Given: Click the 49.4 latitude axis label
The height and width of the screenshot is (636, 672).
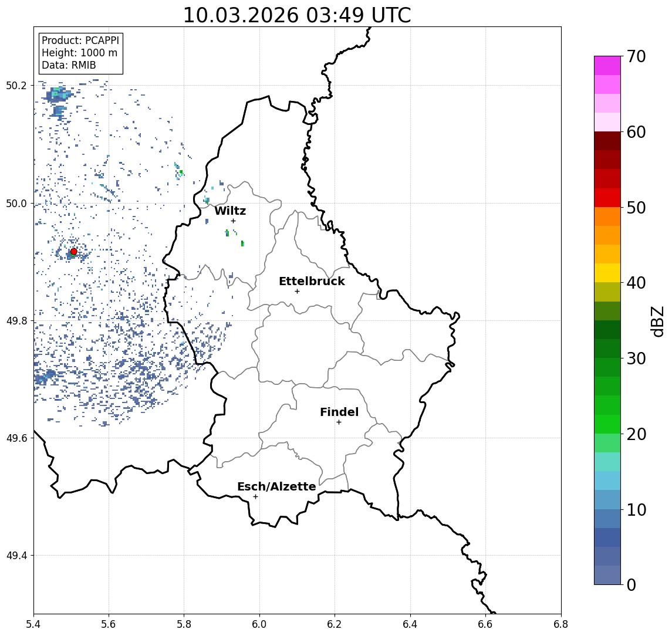Looking at the screenshot, I should 16,556.
